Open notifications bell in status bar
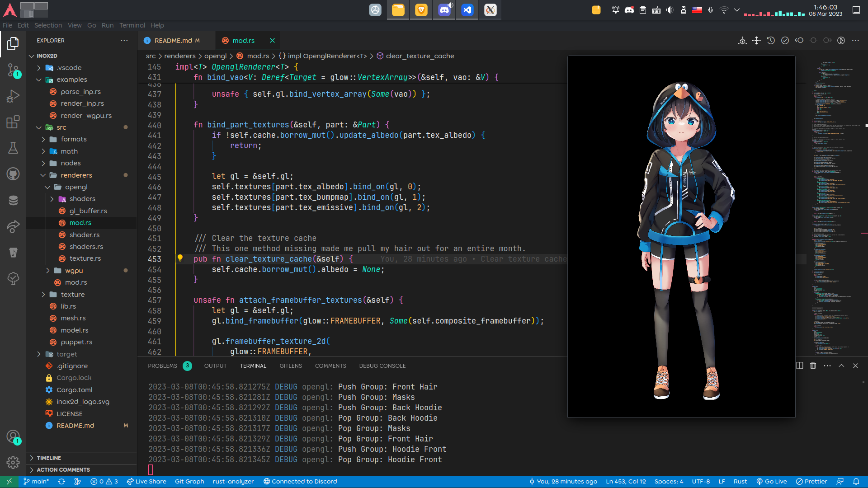The height and width of the screenshot is (488, 868). (x=856, y=481)
